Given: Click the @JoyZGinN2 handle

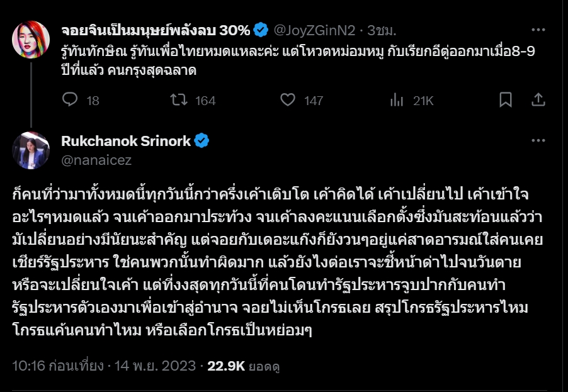Looking at the screenshot, I should [x=313, y=30].
